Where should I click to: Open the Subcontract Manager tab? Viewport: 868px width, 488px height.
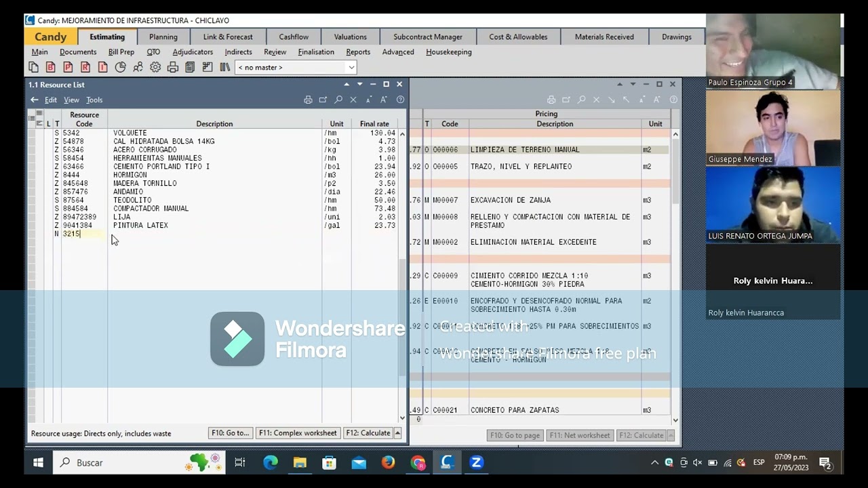pyautogui.click(x=428, y=37)
